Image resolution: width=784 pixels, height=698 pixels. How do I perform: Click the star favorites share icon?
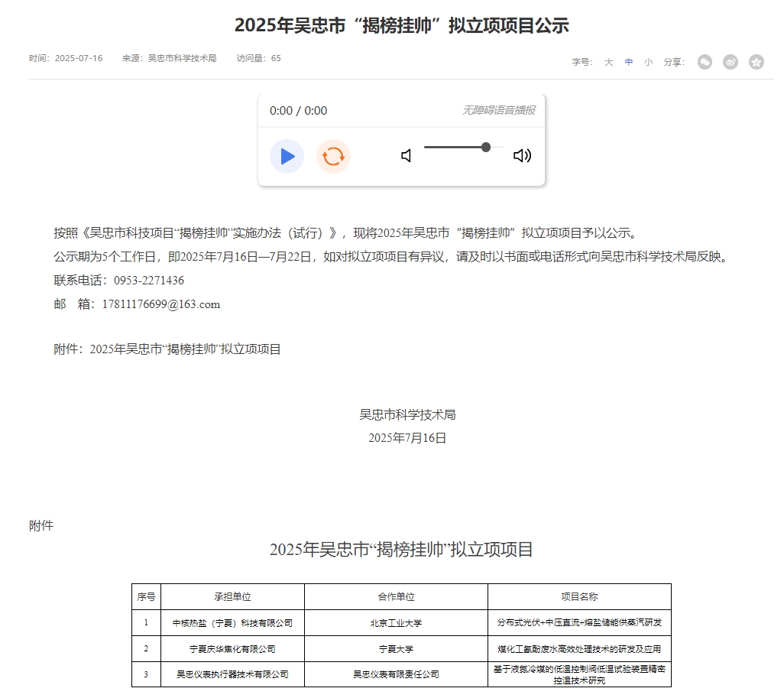coord(756,62)
